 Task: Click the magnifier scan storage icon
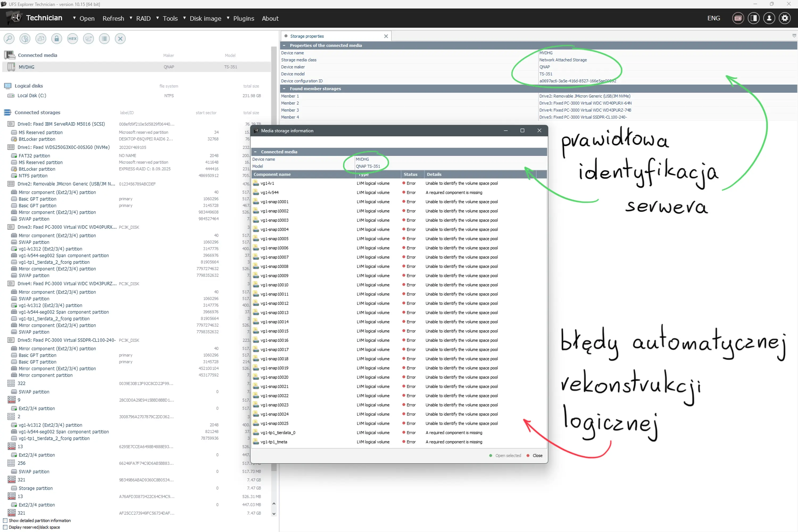tap(9, 39)
